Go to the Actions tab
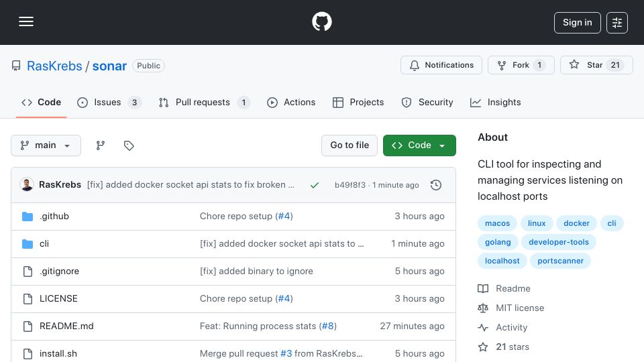This screenshot has height=362, width=644. click(291, 102)
